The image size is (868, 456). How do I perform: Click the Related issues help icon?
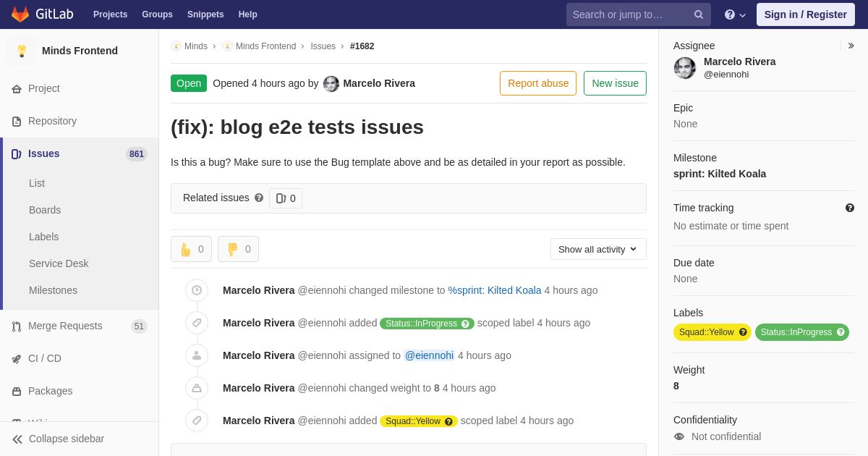(259, 198)
